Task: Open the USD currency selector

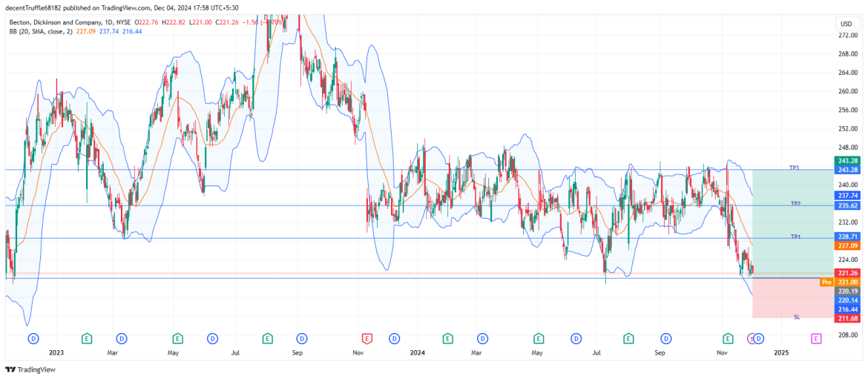Action: coord(846,23)
